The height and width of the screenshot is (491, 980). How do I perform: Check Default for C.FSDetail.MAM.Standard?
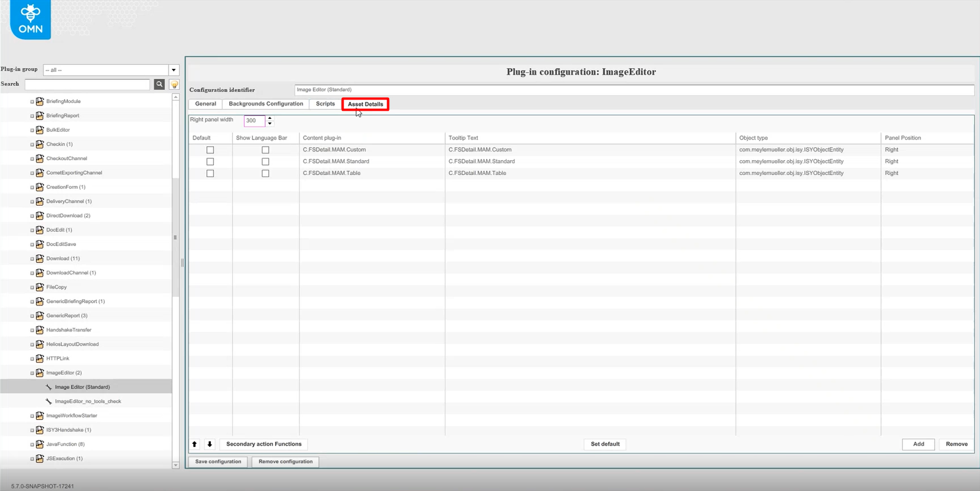(210, 162)
